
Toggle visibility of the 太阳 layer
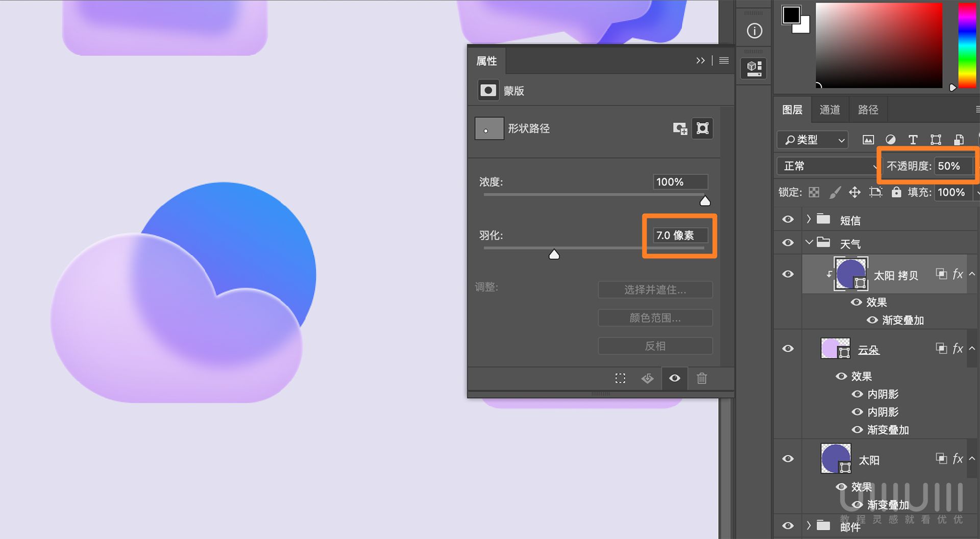click(x=788, y=458)
